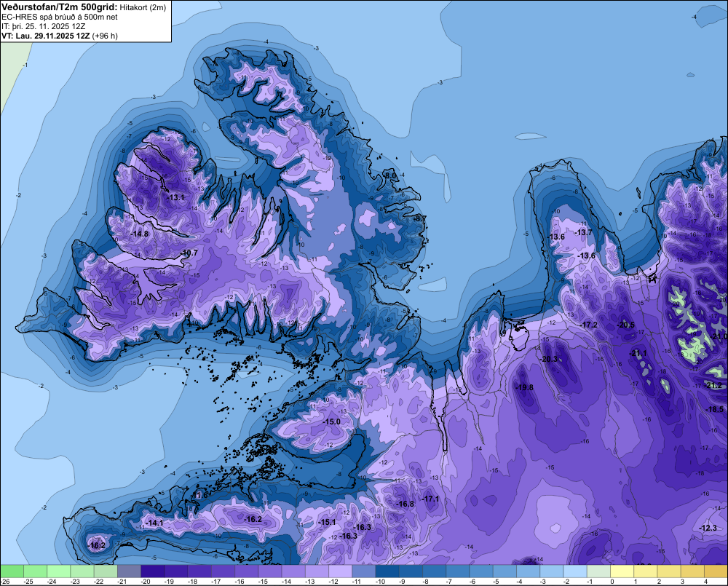Click the -18.5 temperature value on map

715,409
